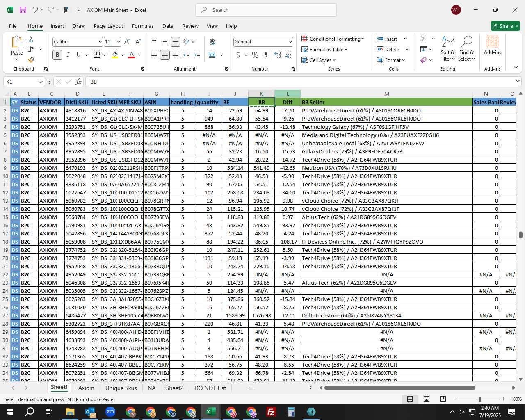Viewport: 525px width, 420px height.
Task: Toggle Bold formatting
Action: [x=57, y=55]
